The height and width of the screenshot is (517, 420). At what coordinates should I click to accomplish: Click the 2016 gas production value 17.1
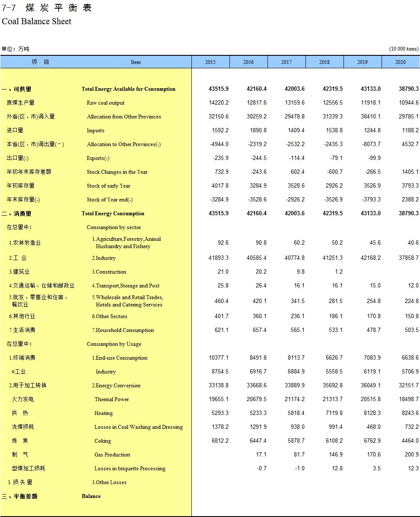pos(261,455)
